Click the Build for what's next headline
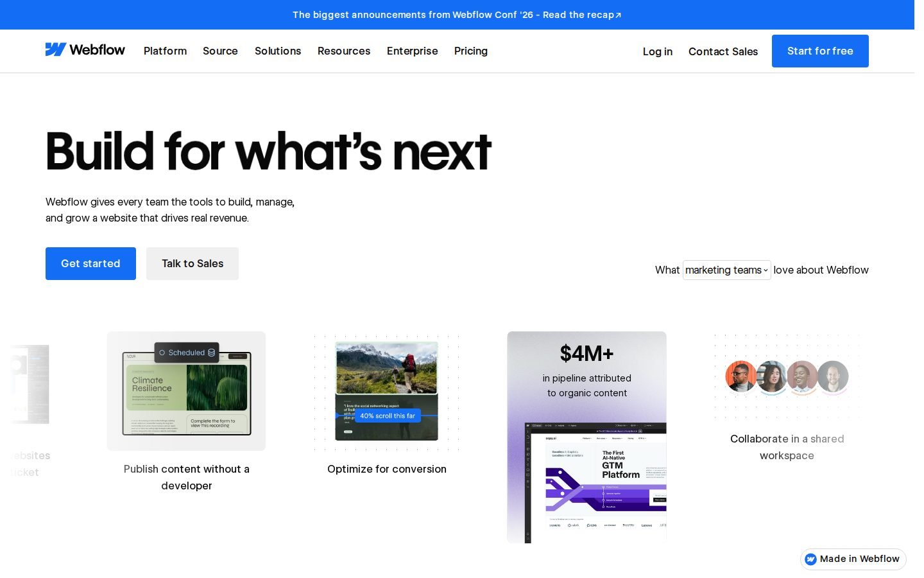The image size is (924, 578). 268,152
